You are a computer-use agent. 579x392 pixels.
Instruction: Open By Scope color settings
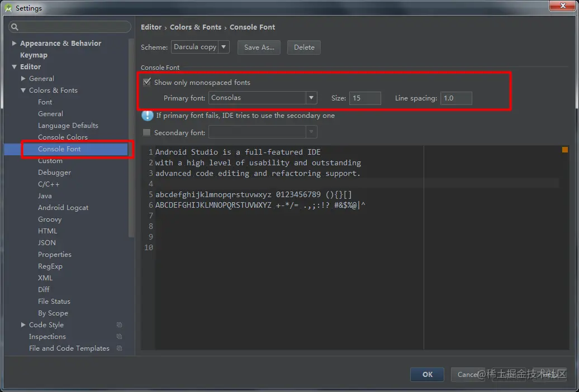coord(53,313)
